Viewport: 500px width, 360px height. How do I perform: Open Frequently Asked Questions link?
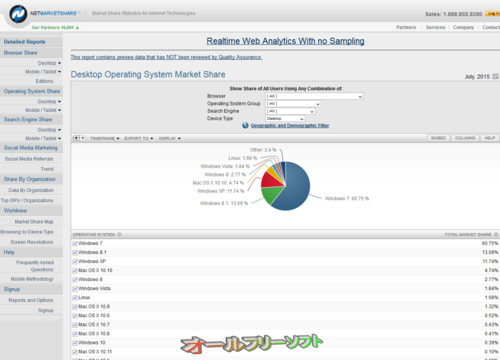35,266
